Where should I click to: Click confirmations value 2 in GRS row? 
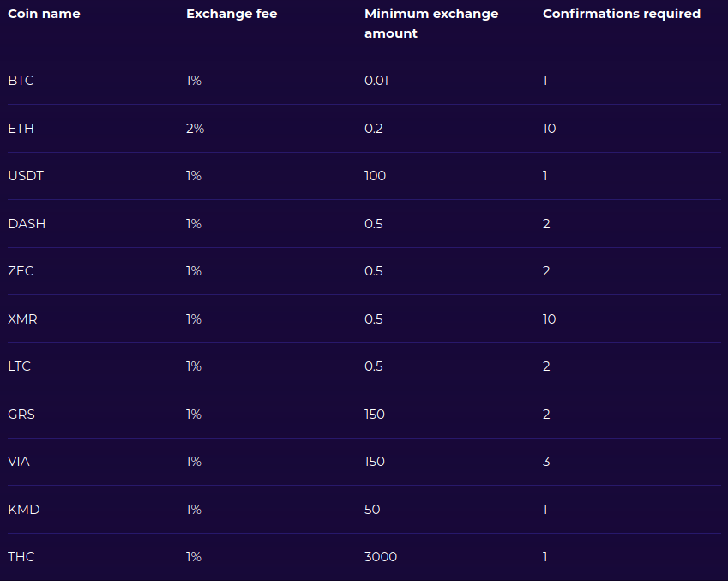546,415
